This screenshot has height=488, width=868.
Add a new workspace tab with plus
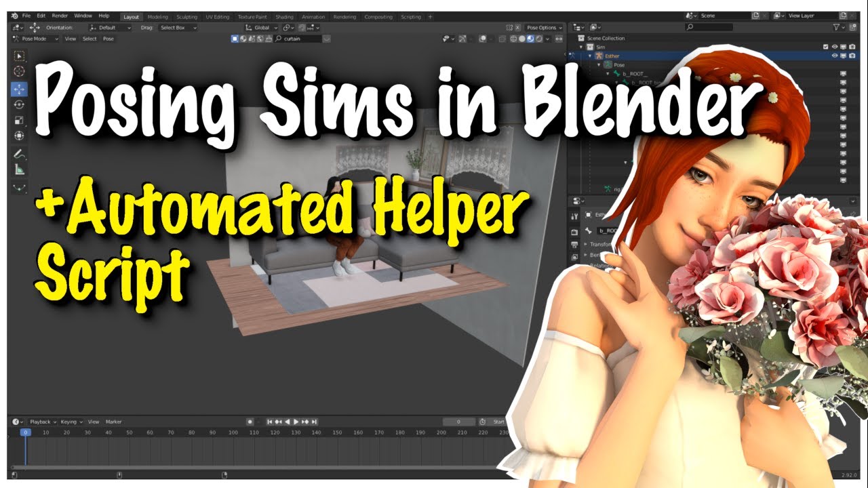coord(431,16)
